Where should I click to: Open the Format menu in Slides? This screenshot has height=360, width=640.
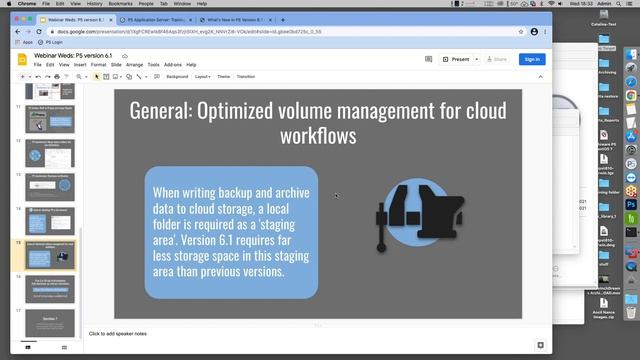[x=98, y=65]
